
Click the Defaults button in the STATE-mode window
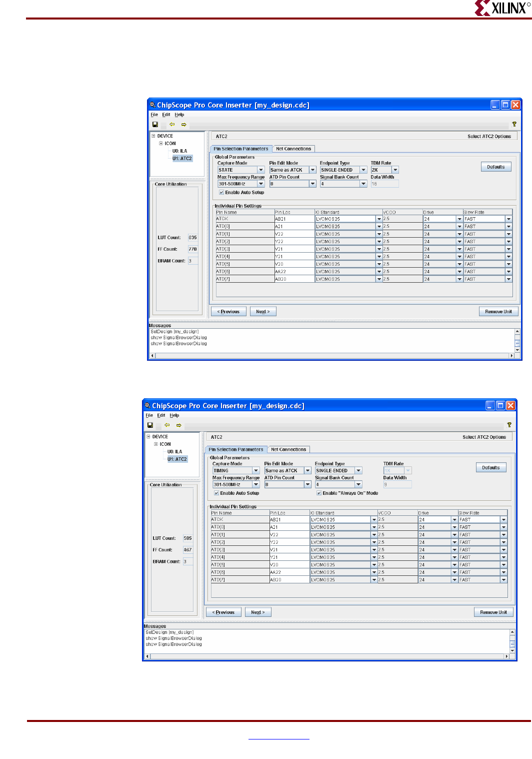click(x=496, y=167)
